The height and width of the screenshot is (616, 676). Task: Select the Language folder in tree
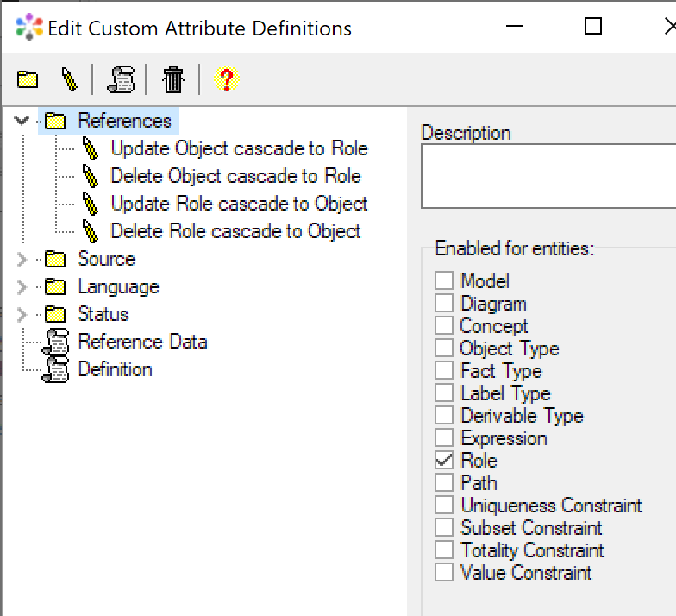[x=118, y=286]
